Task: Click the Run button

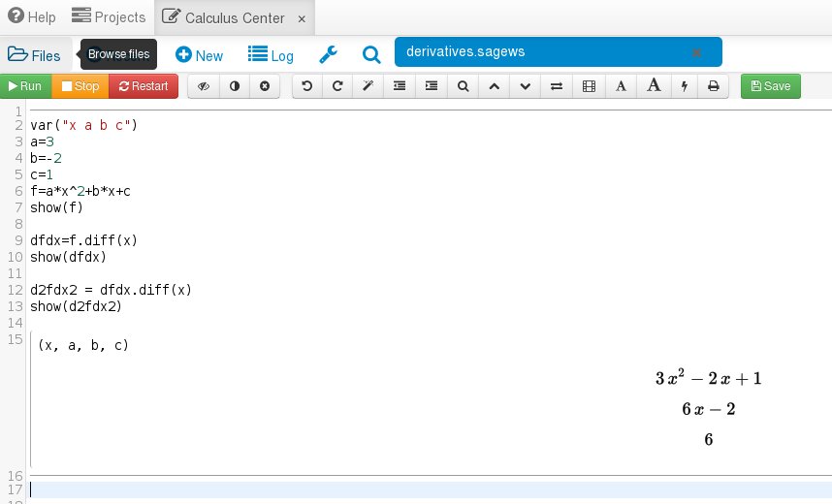Action: 25,86
